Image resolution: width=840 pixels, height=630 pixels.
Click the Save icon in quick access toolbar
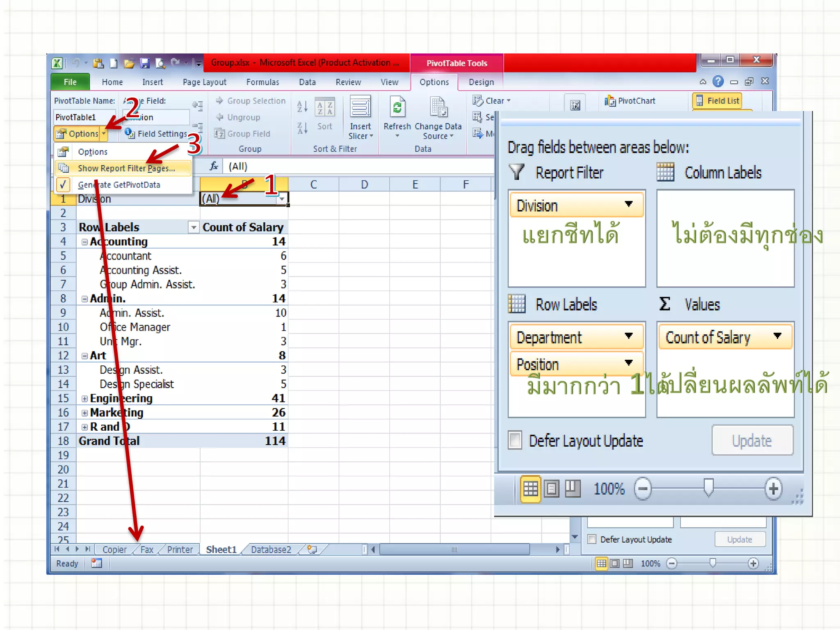[144, 63]
